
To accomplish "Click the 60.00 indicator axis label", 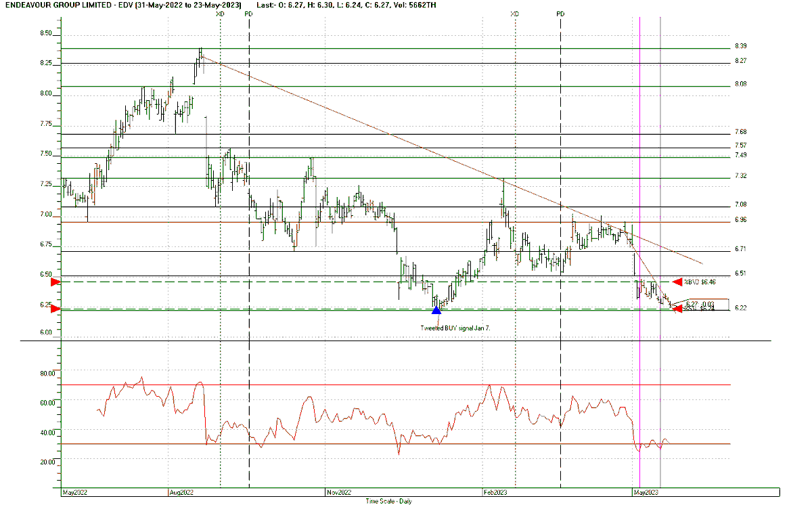I will (x=47, y=402).
